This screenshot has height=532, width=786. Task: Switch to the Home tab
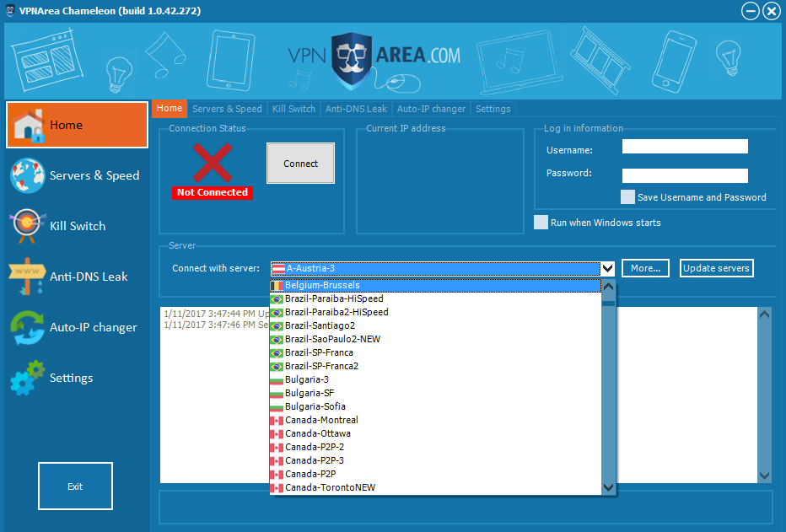tap(170, 108)
